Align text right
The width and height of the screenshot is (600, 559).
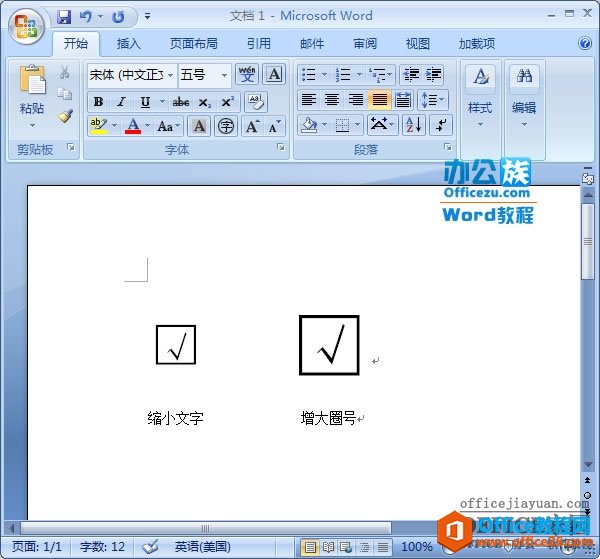355,100
